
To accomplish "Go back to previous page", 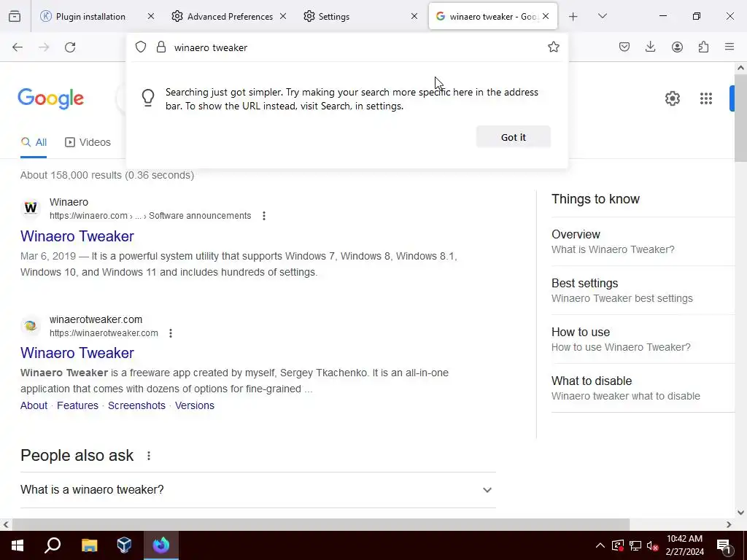I will [18, 47].
